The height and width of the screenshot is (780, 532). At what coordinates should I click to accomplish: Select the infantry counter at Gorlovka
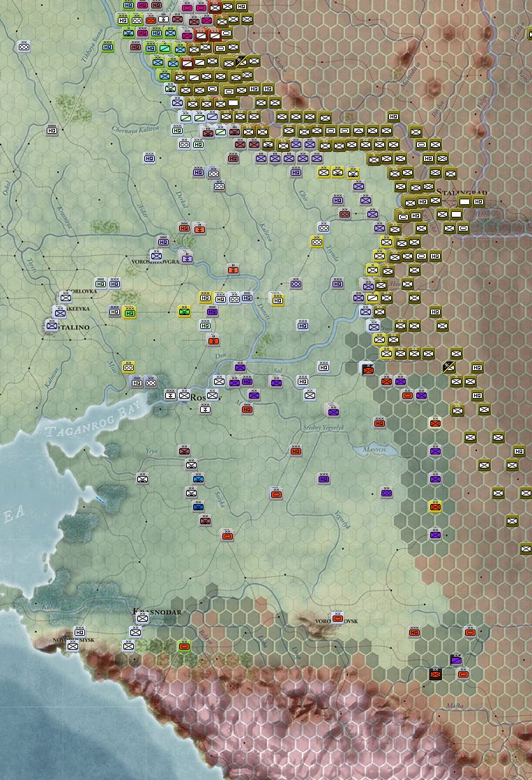click(66, 298)
